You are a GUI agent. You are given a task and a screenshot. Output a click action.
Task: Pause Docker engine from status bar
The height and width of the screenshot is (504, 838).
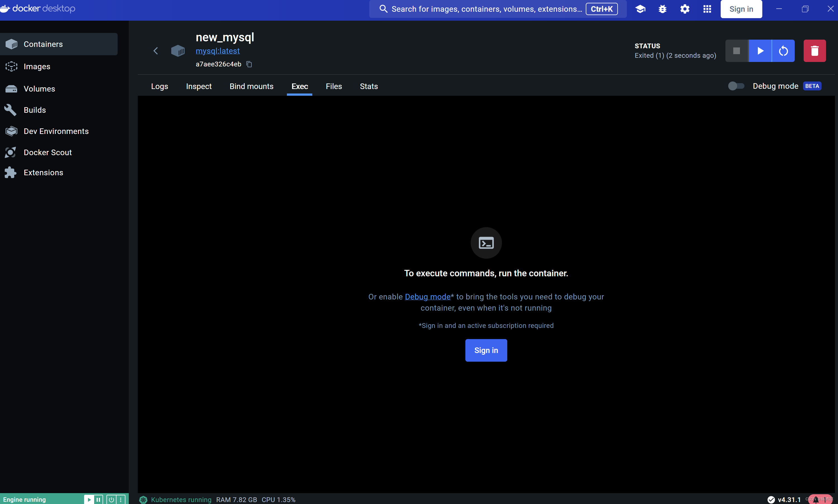[98, 500]
